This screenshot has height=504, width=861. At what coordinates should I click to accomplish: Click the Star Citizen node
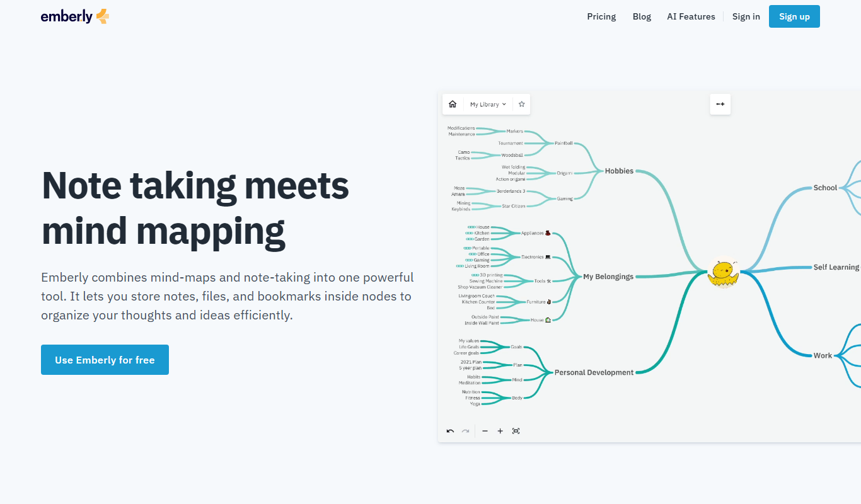(x=513, y=206)
